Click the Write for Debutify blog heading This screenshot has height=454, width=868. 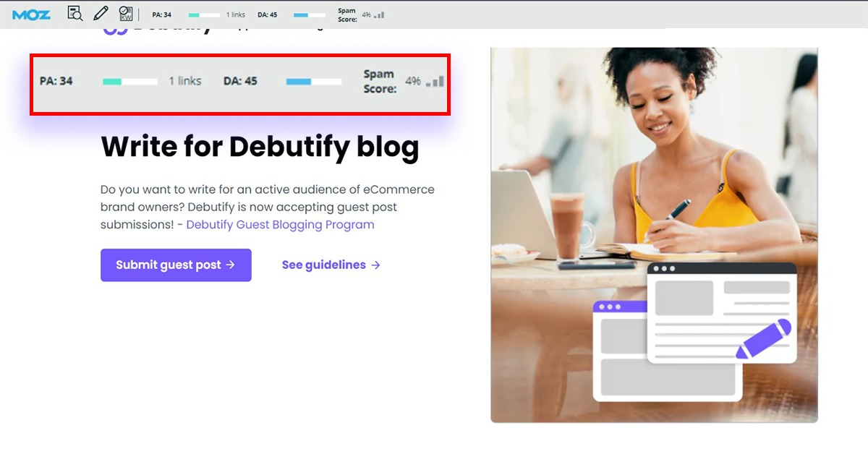click(x=260, y=147)
